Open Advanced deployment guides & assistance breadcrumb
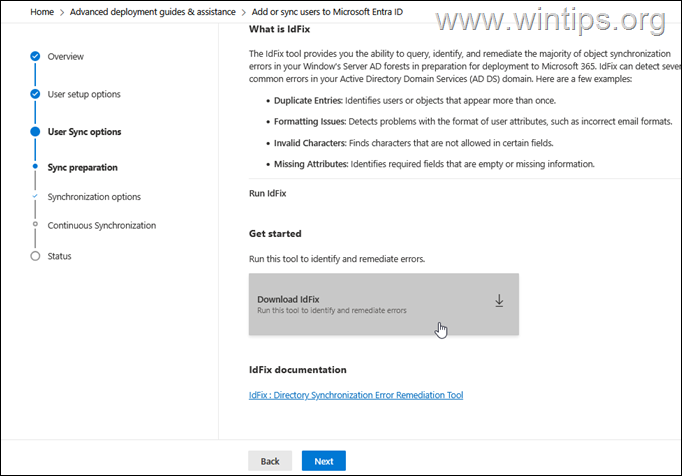682x476 pixels. pyautogui.click(x=153, y=12)
